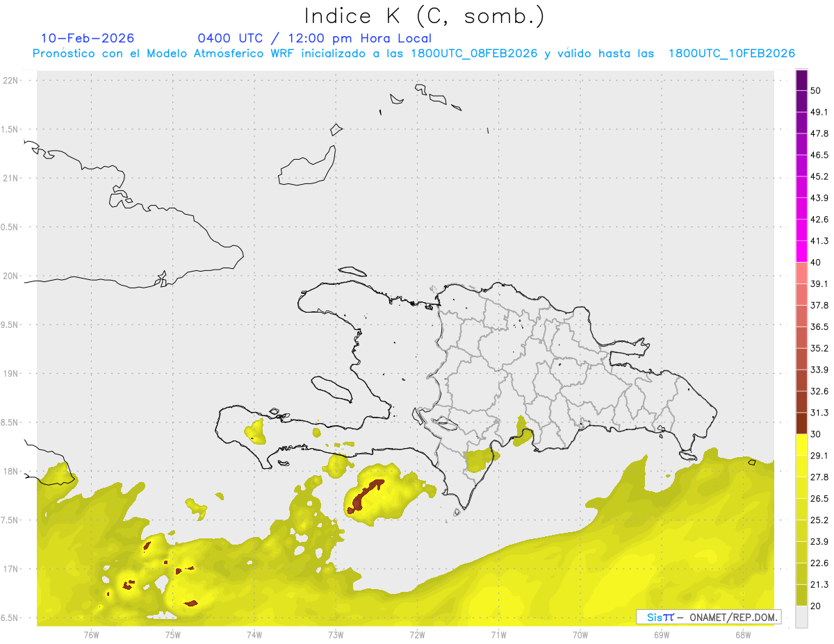Click the 'Indice K (C, somb.)' title
The image size is (834, 644).
(425, 17)
